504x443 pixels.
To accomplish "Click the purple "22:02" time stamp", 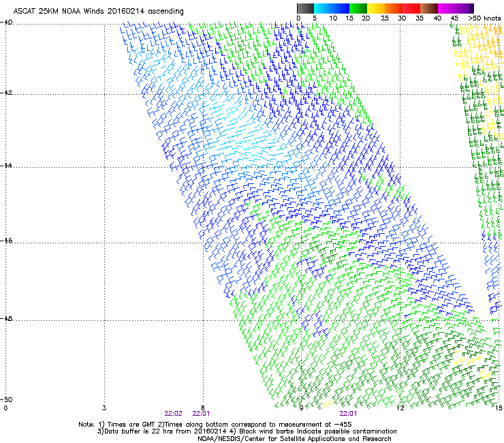I will tap(173, 414).
